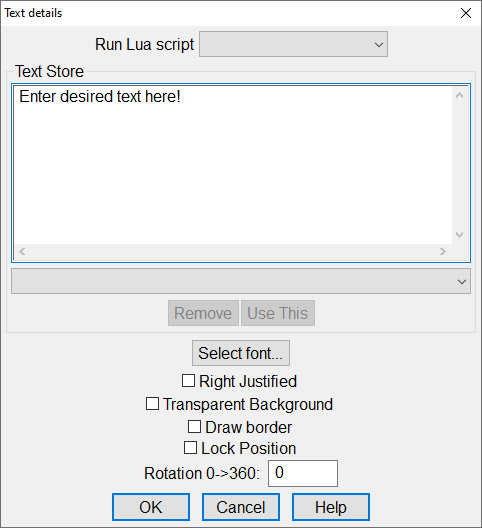Click the Cancel button

[x=241, y=507]
